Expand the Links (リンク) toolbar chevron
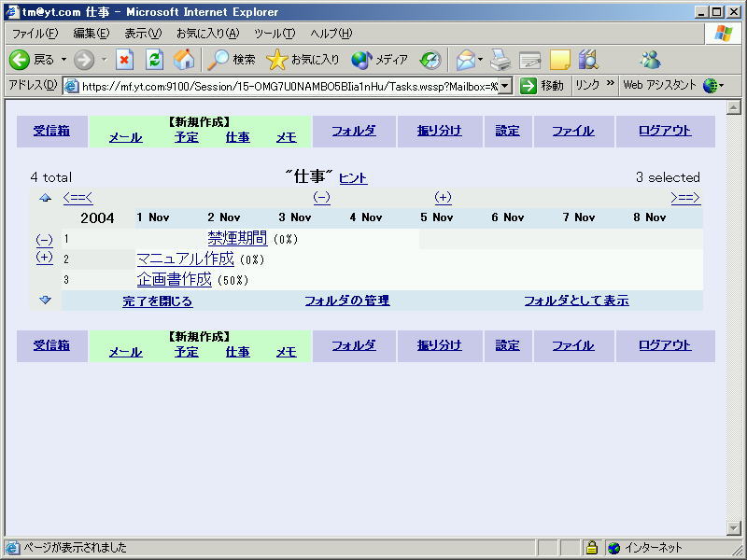 pos(611,85)
